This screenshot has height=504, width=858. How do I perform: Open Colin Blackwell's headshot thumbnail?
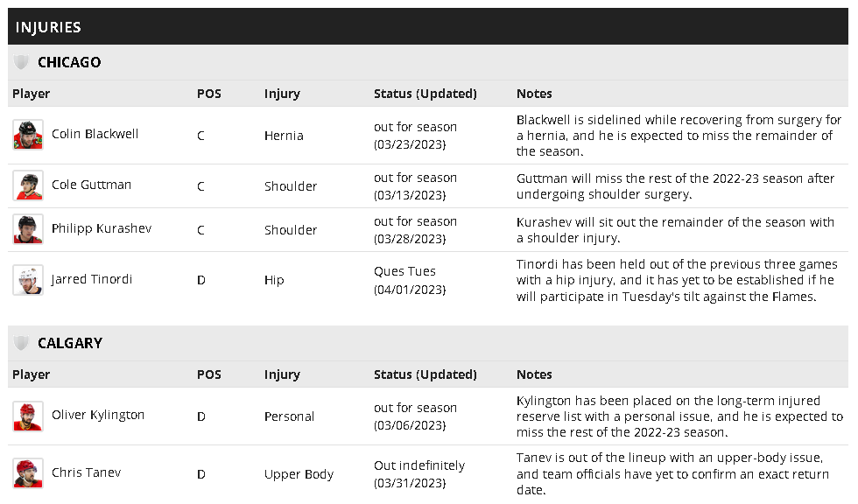point(28,135)
